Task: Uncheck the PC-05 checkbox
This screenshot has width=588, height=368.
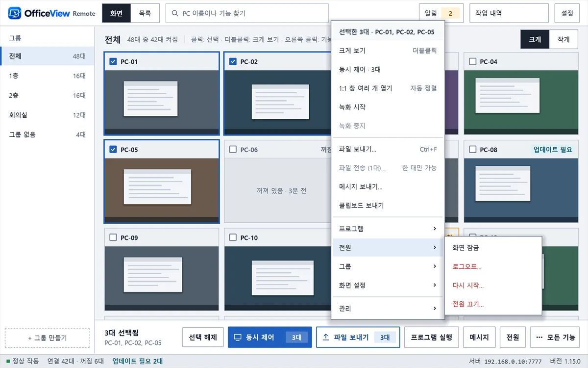Action: (113, 150)
